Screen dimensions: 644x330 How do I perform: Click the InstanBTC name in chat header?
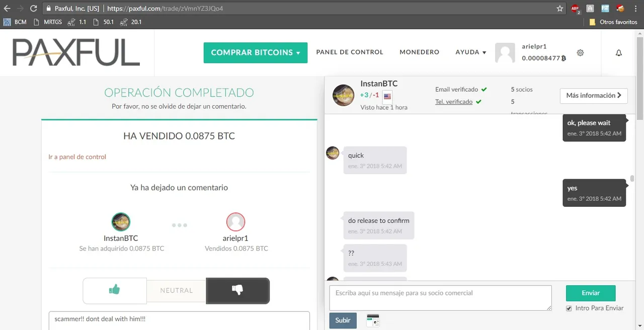coord(379,84)
